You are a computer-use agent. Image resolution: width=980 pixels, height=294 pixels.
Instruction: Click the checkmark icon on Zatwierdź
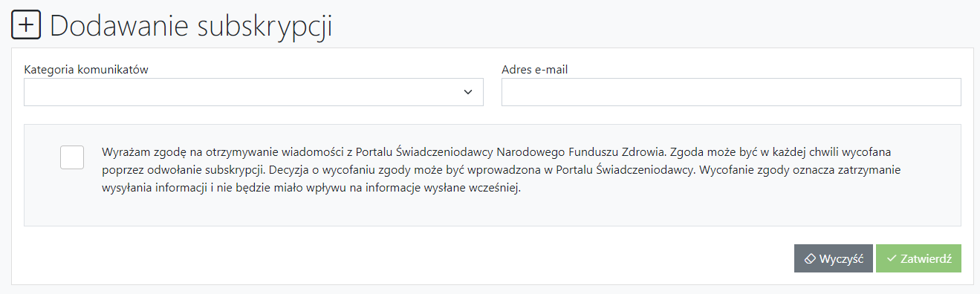[x=892, y=259]
